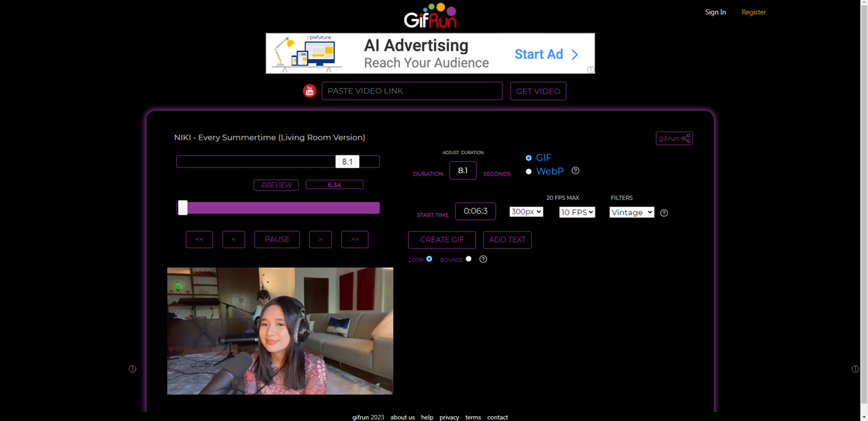Open the 10 FPS dropdown
Viewport: 868px width, 421px height.
[x=577, y=212]
